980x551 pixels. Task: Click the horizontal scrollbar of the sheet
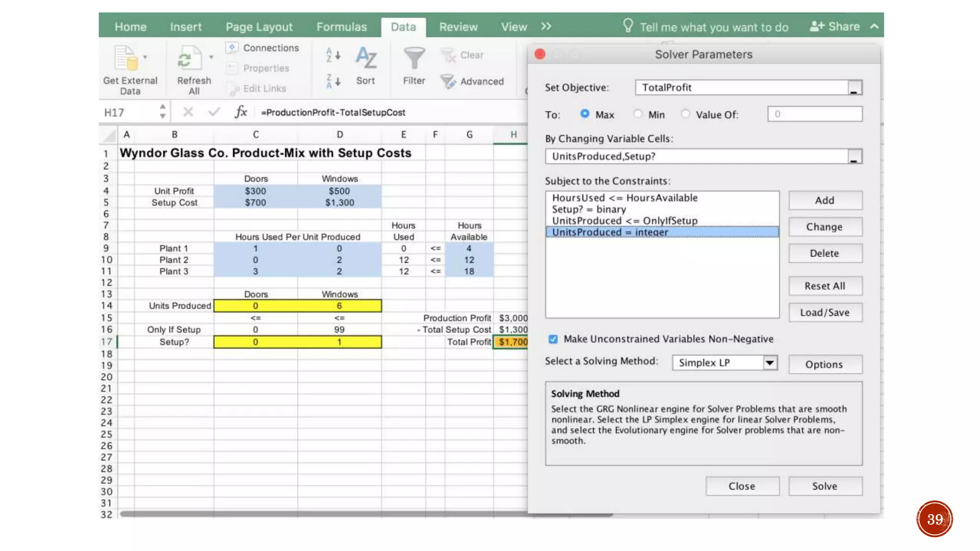pyautogui.click(x=366, y=515)
